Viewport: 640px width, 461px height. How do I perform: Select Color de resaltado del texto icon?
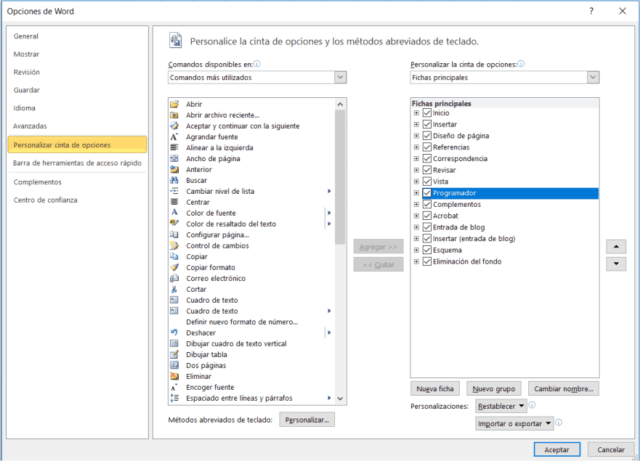175,223
